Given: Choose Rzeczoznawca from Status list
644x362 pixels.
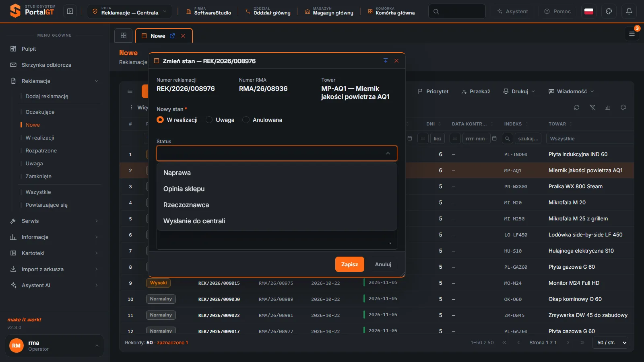Looking at the screenshot, I should [277, 205].
